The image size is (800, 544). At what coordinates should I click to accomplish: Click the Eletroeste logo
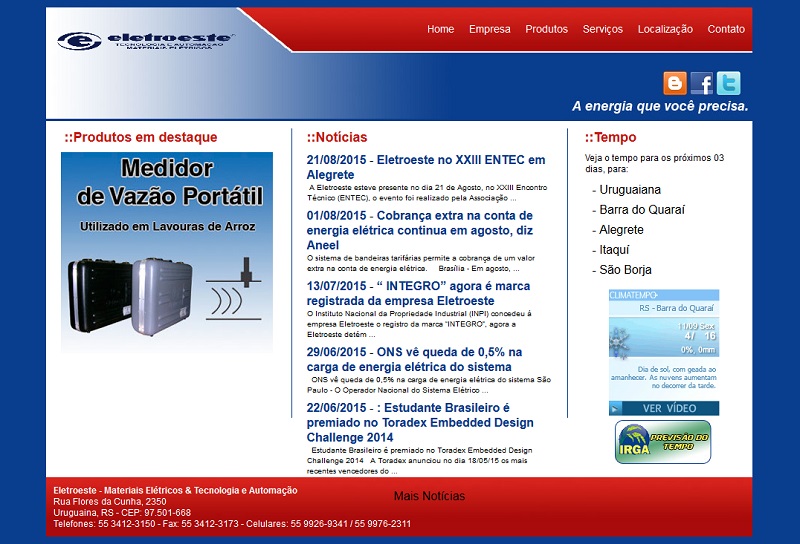pos(145,41)
